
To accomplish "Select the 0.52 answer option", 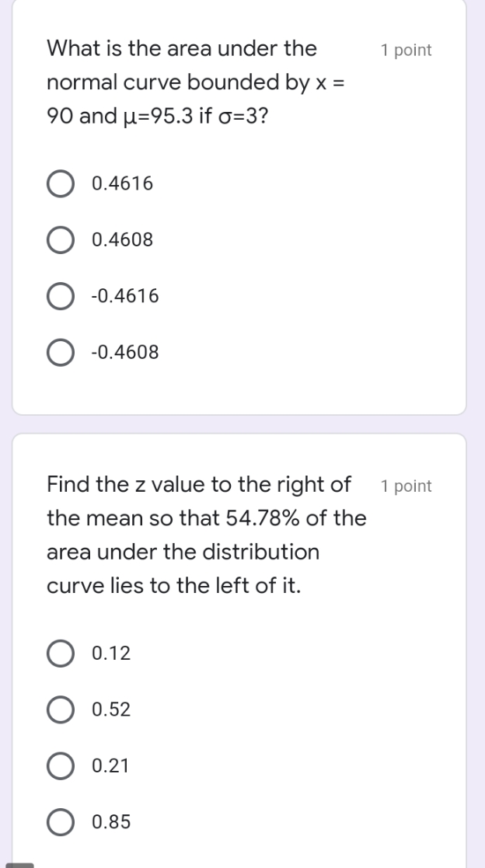I will 60,709.
